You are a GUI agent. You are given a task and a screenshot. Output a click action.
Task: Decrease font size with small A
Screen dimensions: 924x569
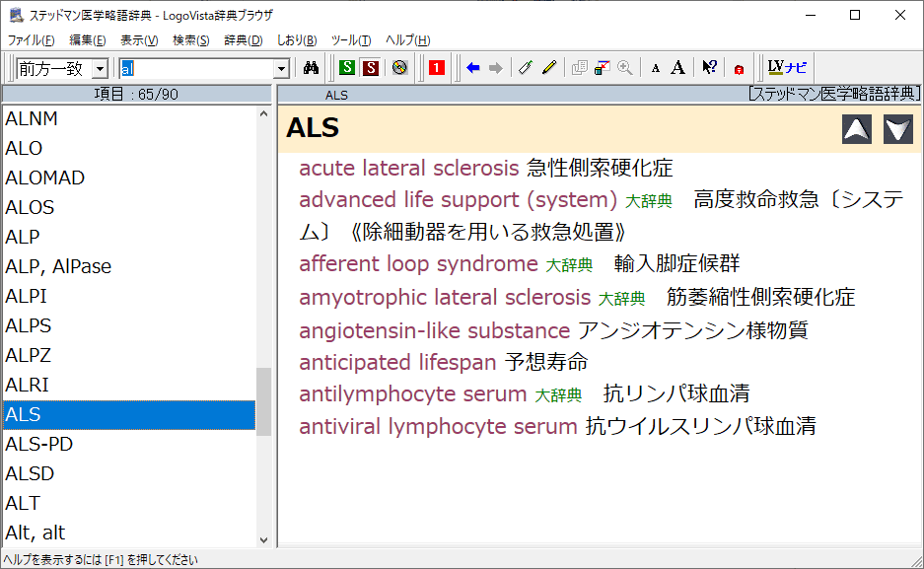(656, 68)
